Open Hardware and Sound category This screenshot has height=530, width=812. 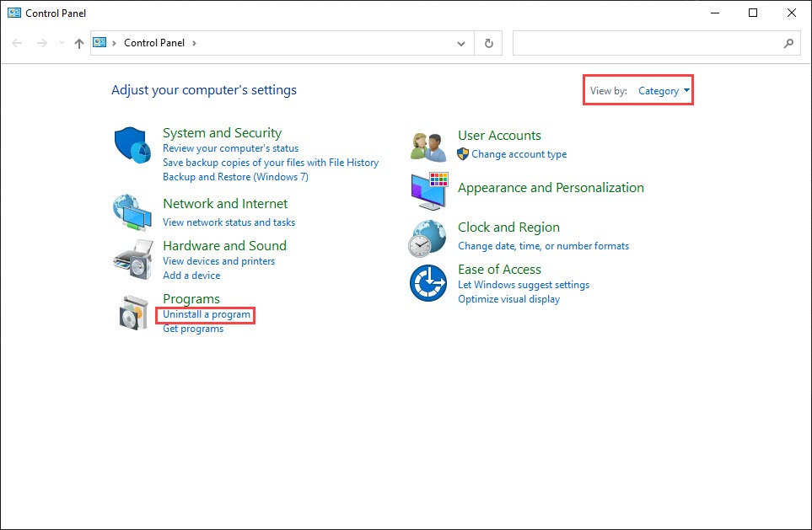pos(225,245)
